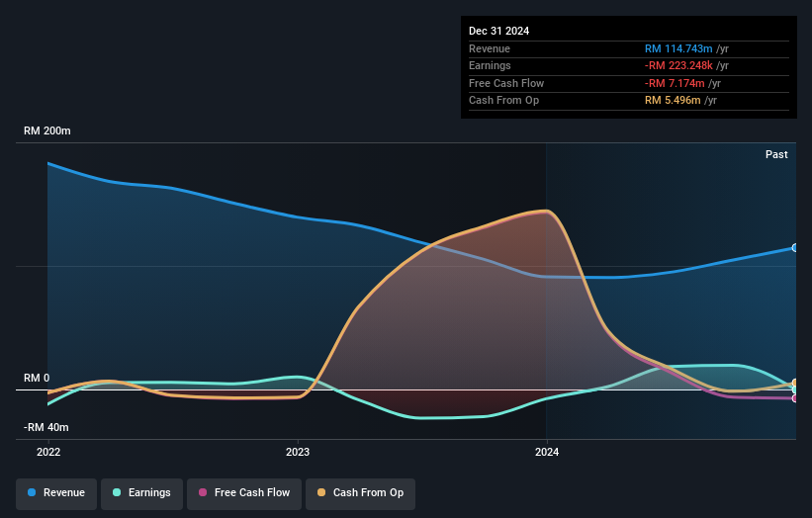Click the Revenue row label in tooltip

[x=490, y=48]
